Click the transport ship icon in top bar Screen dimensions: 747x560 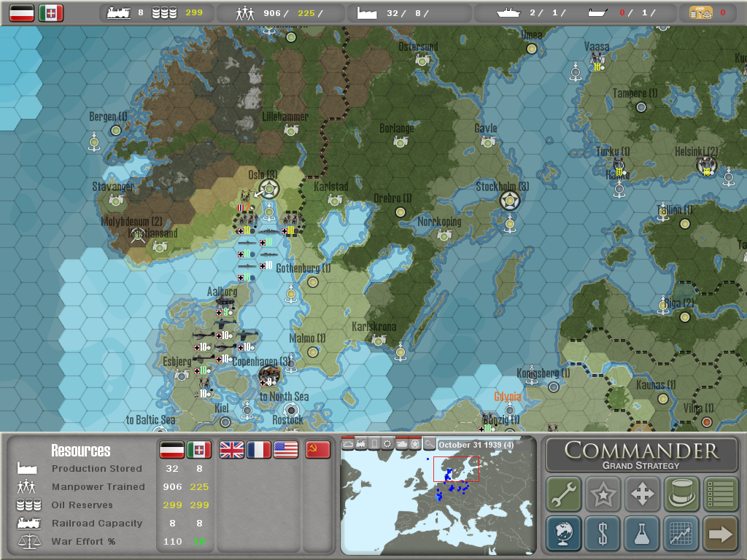[x=597, y=13]
